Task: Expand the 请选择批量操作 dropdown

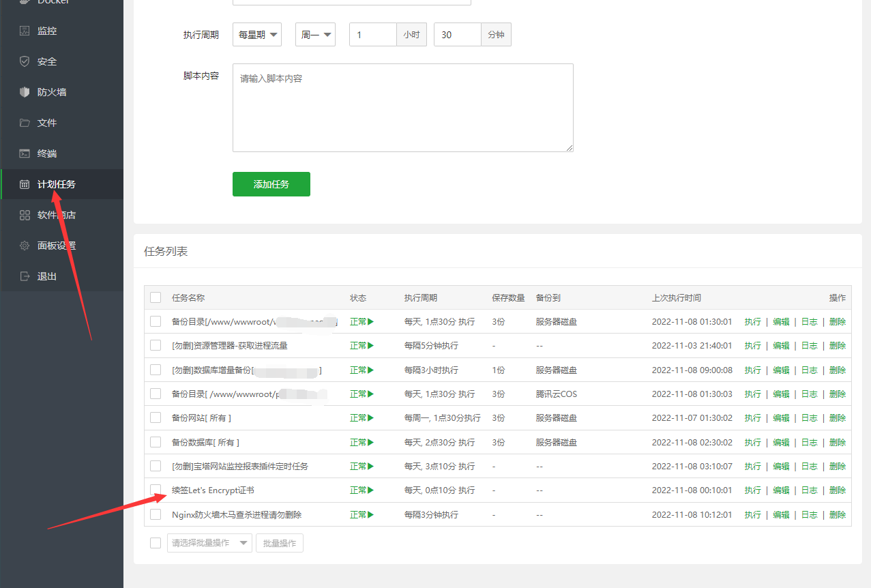Action: 209,543
